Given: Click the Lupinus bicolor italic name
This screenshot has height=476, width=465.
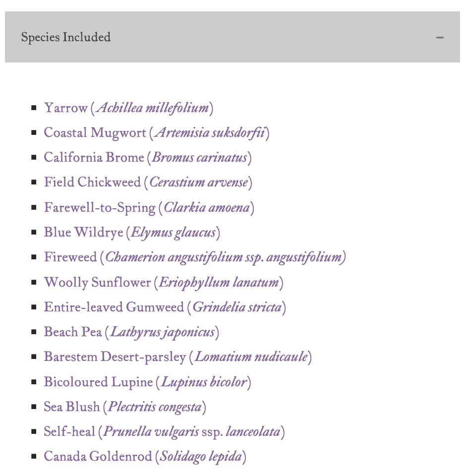Looking at the screenshot, I should point(204,382).
